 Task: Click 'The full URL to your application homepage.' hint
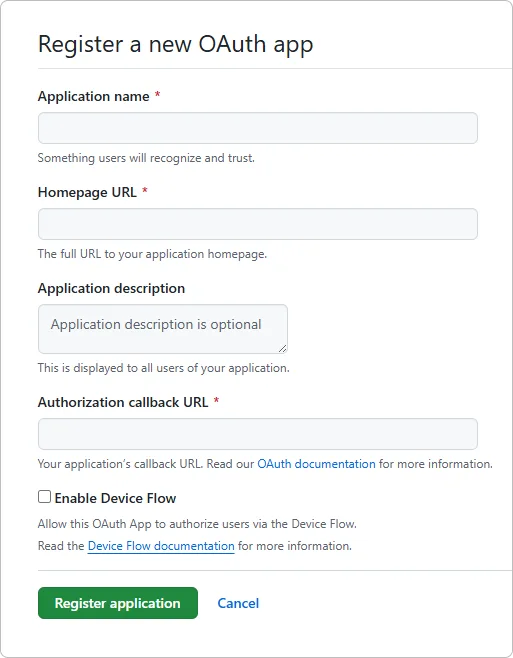coord(152,254)
